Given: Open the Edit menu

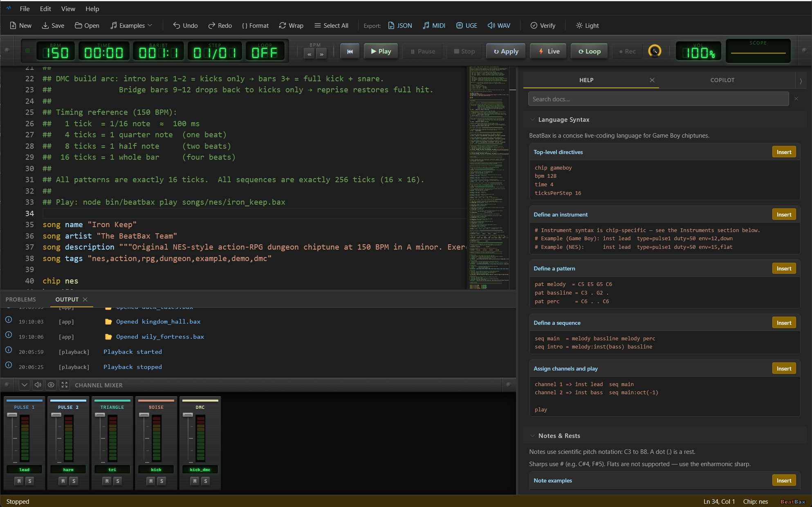Looking at the screenshot, I should click(45, 9).
